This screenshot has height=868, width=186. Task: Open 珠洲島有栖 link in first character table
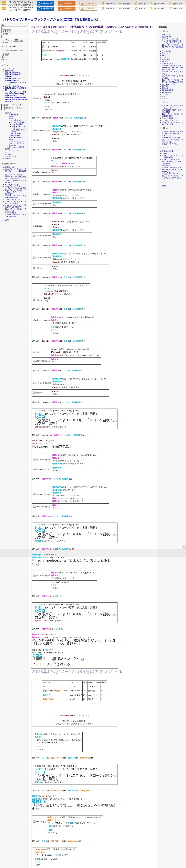65,59
